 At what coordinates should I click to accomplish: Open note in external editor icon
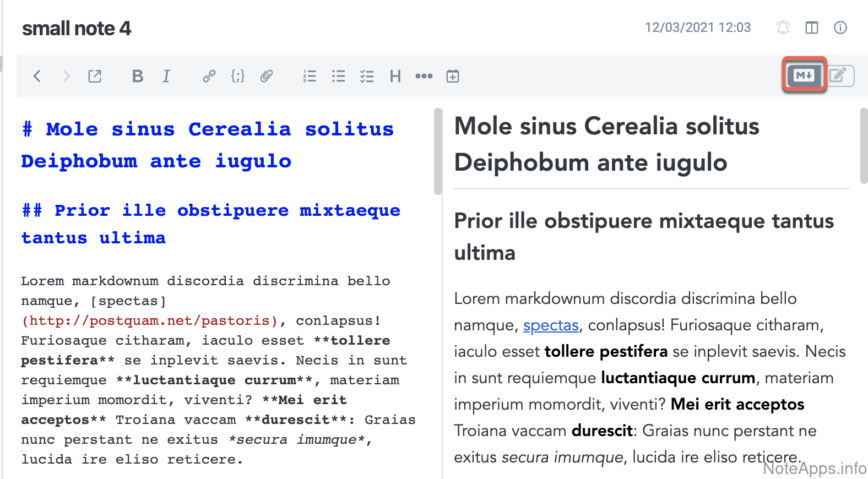[x=95, y=76]
